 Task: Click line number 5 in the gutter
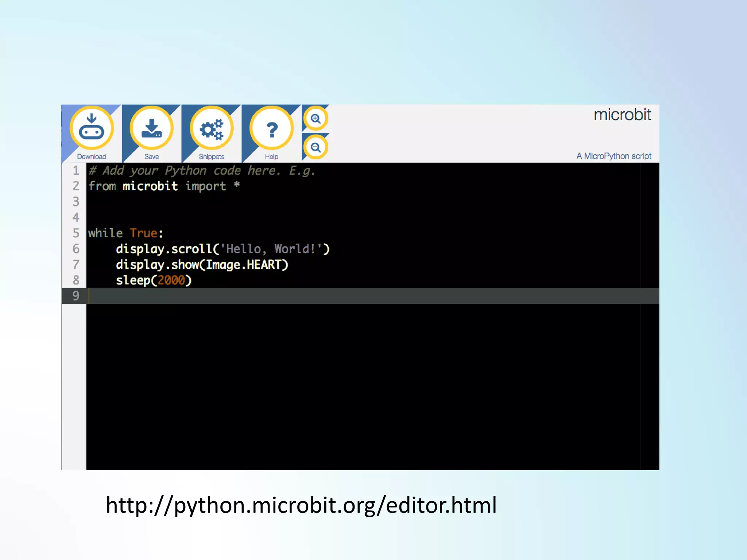[x=76, y=233]
